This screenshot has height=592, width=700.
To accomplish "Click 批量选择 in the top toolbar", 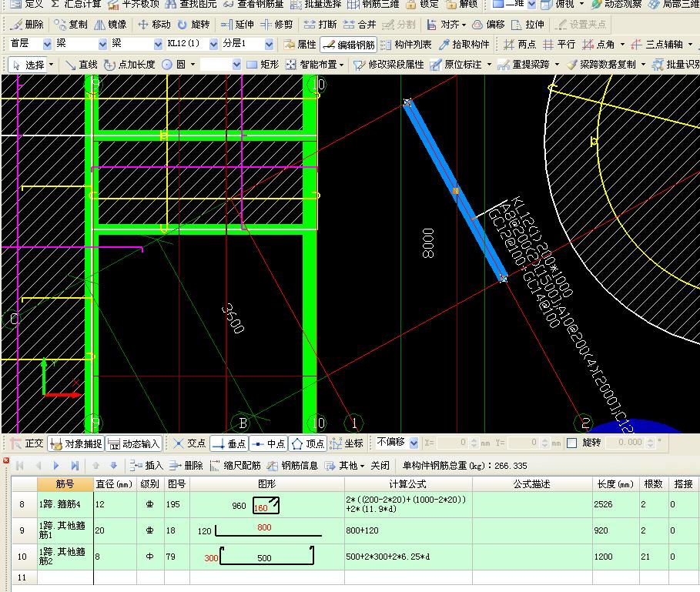I will (316, 4).
